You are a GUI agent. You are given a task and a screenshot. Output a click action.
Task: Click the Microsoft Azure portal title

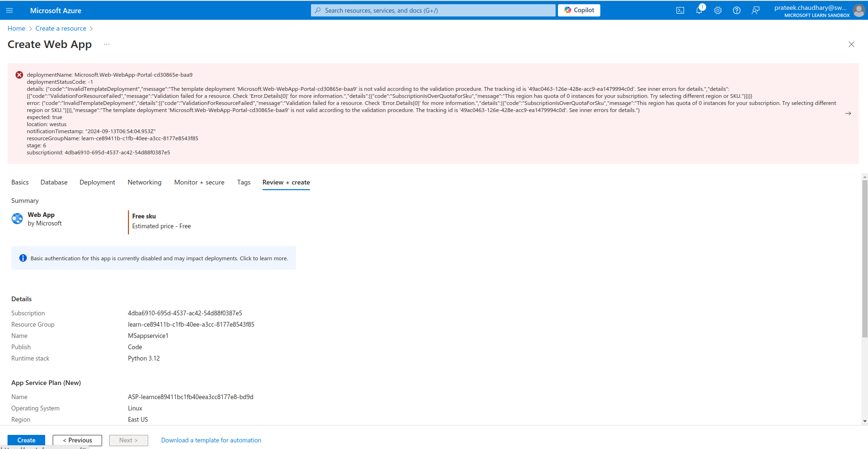tap(56, 10)
